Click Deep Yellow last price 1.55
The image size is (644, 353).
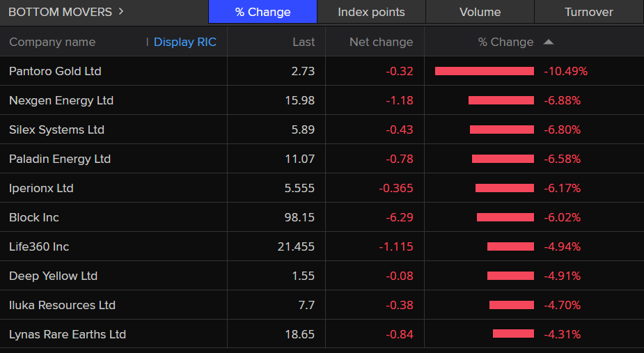(x=303, y=276)
